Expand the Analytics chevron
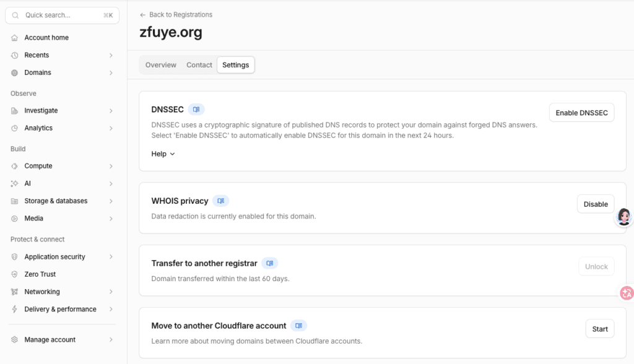 click(111, 128)
